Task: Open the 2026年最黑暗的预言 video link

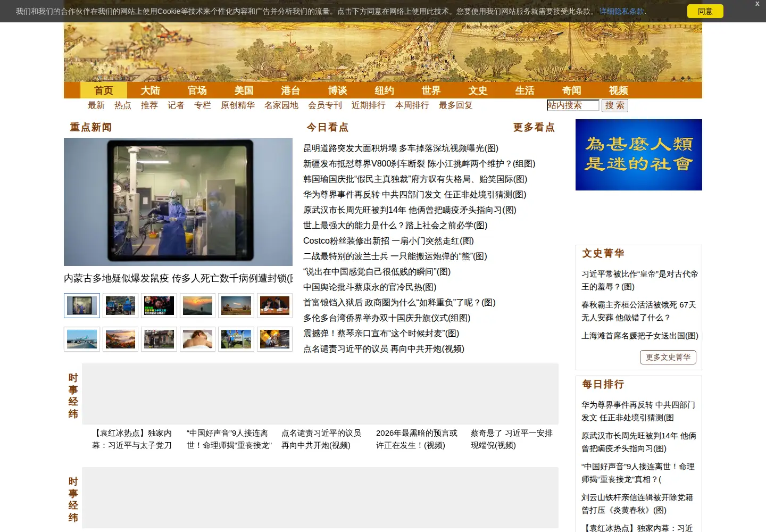Action: pos(417,439)
